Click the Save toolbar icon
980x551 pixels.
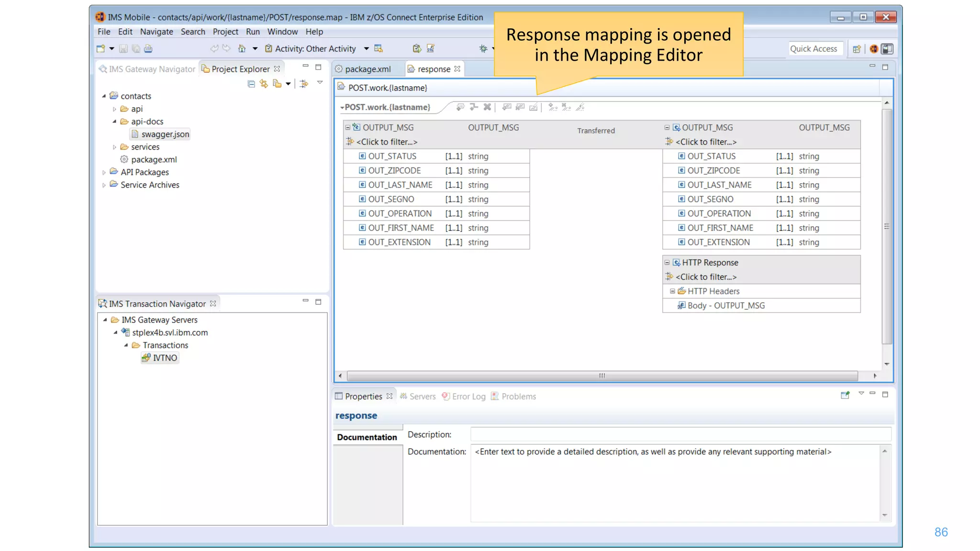coord(123,48)
